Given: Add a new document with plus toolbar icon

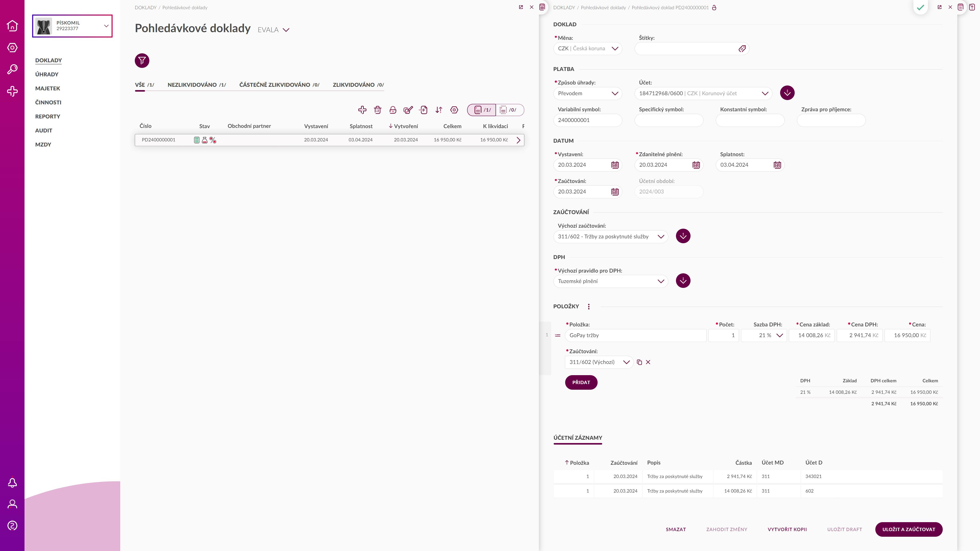Looking at the screenshot, I should point(362,110).
